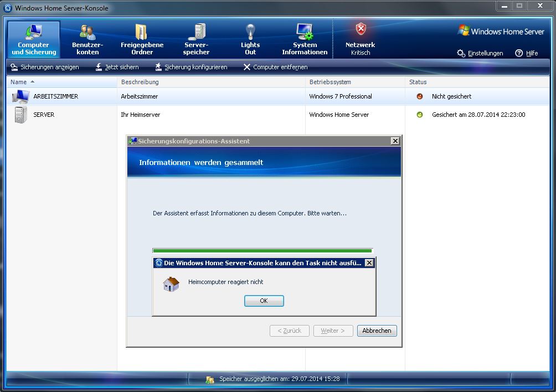The height and width of the screenshot is (392, 556).
Task: Open Hilfe help link
Action: pyautogui.click(x=527, y=53)
